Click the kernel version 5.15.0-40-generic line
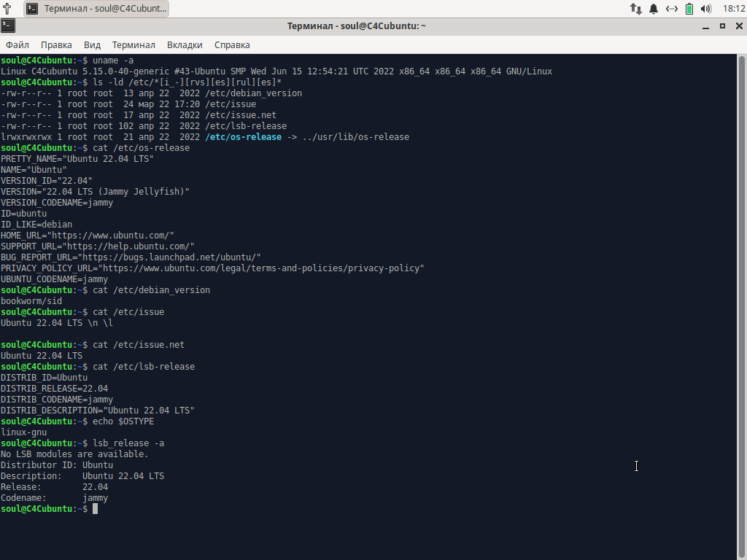 pyautogui.click(x=276, y=71)
